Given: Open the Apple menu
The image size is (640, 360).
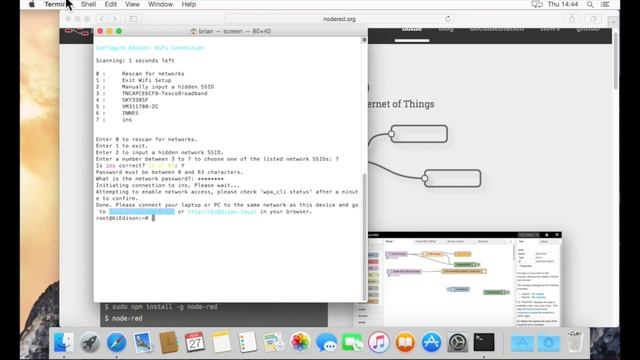Looking at the screenshot, I should (31, 4).
